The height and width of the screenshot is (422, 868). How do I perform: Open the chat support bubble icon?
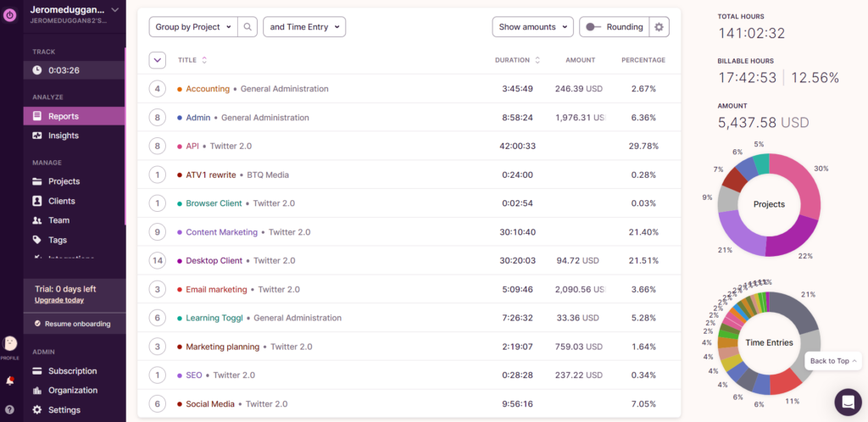(x=847, y=402)
